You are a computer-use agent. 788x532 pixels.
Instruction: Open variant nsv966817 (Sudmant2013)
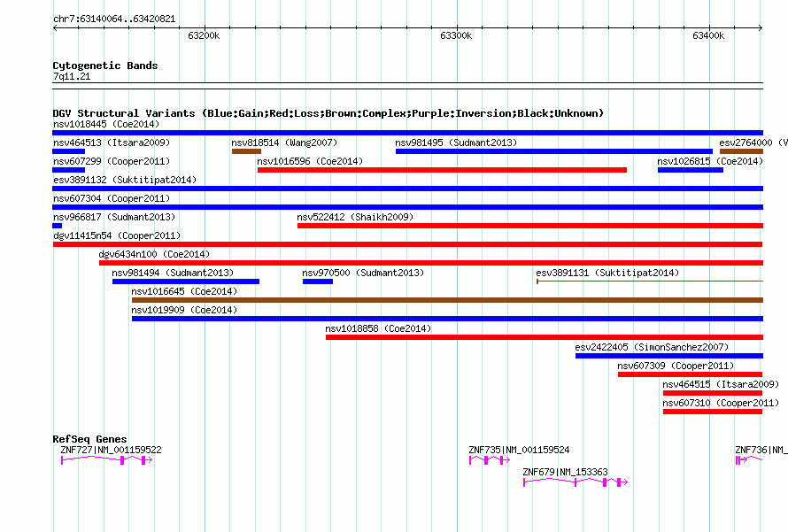tap(58, 226)
